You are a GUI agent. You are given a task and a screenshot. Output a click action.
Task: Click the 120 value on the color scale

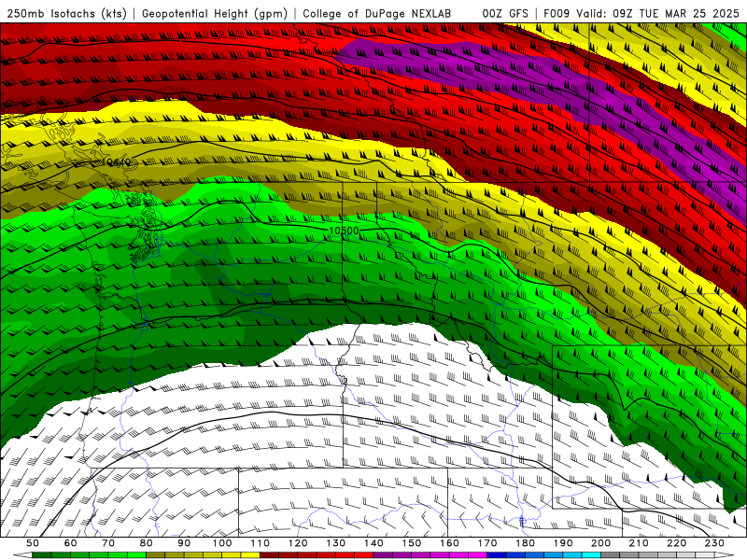(x=298, y=543)
